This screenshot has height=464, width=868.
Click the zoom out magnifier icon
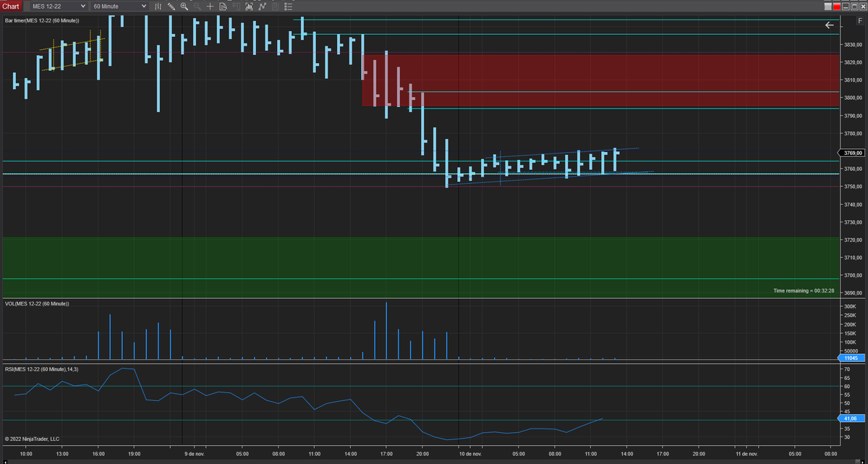point(197,6)
